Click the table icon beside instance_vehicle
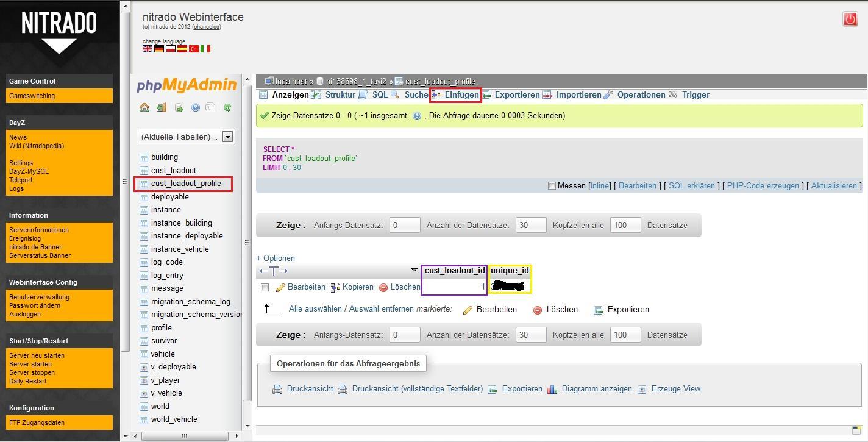 click(144, 249)
